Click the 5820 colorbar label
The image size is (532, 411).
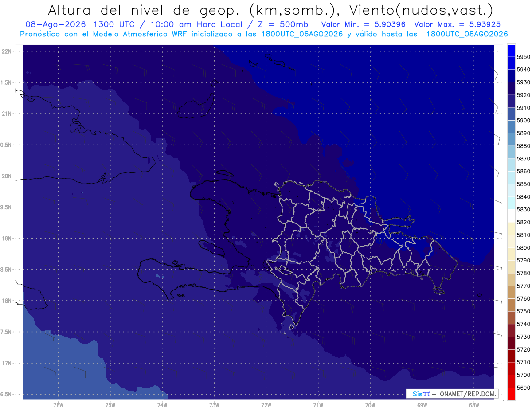point(523,222)
